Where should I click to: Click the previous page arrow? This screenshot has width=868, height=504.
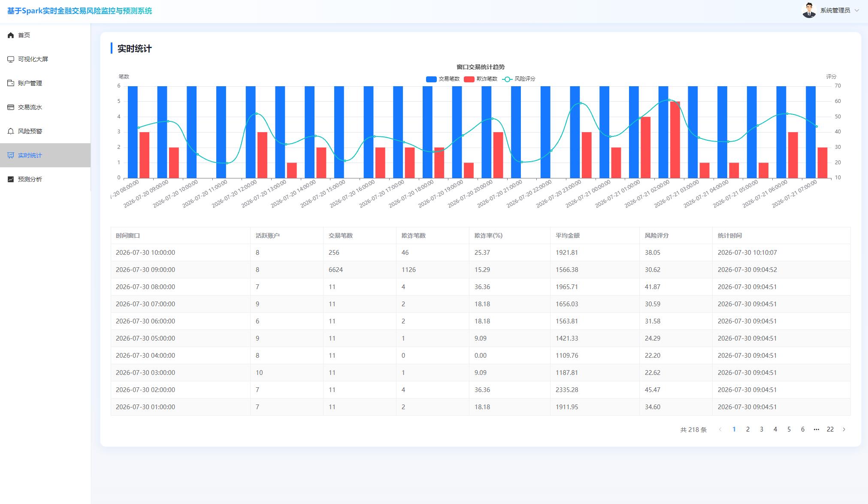[720, 429]
